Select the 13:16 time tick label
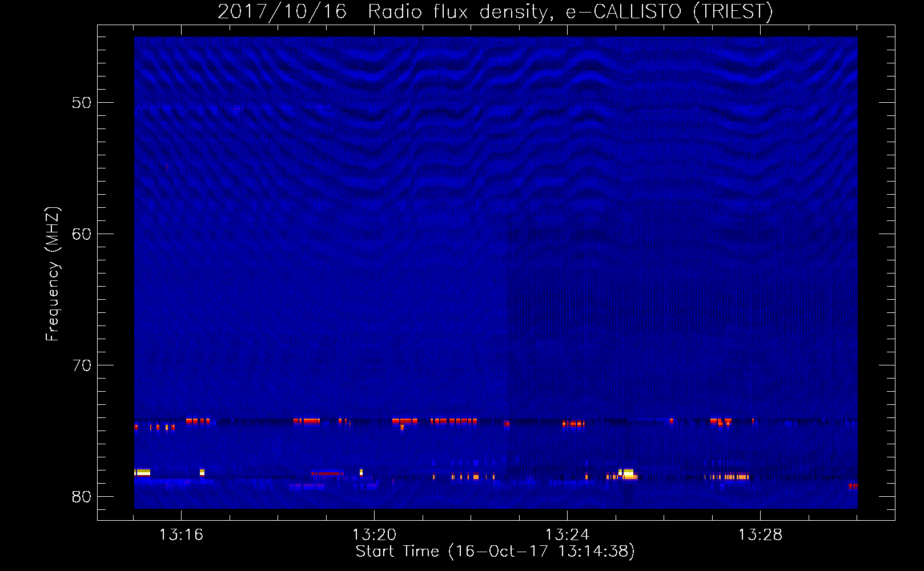 pos(181,534)
